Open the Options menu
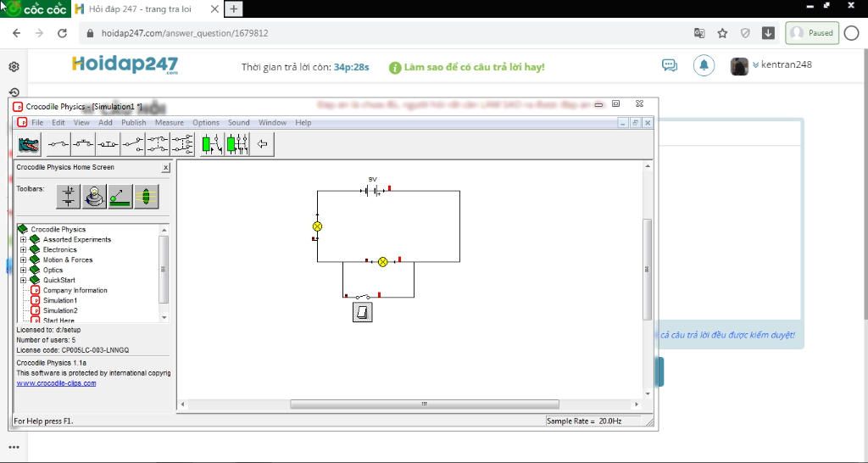The image size is (868, 463). pyautogui.click(x=206, y=122)
